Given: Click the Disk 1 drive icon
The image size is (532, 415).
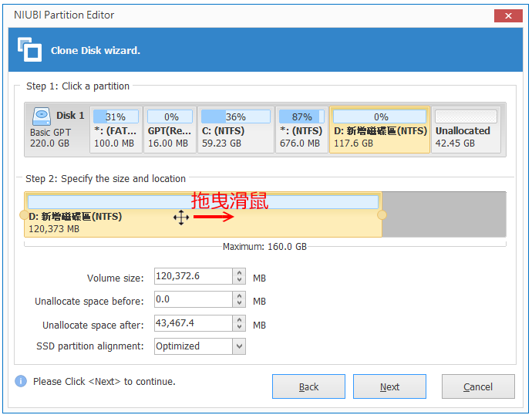Looking at the screenshot, I should [x=42, y=116].
